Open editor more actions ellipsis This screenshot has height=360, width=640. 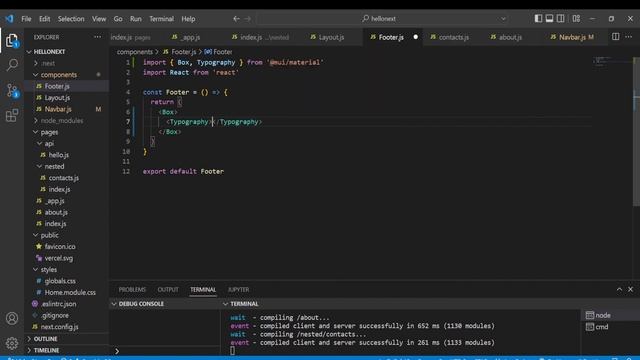point(629,37)
